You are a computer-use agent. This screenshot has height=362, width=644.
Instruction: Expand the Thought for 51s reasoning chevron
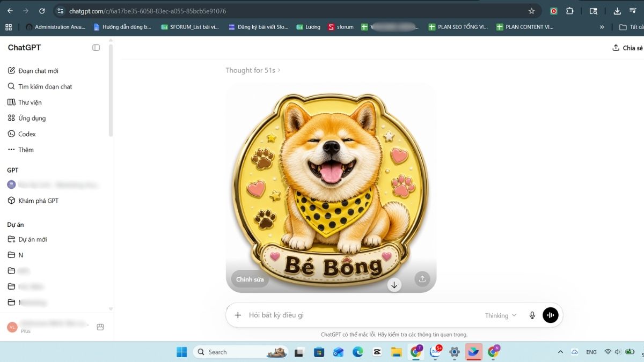coord(279,70)
